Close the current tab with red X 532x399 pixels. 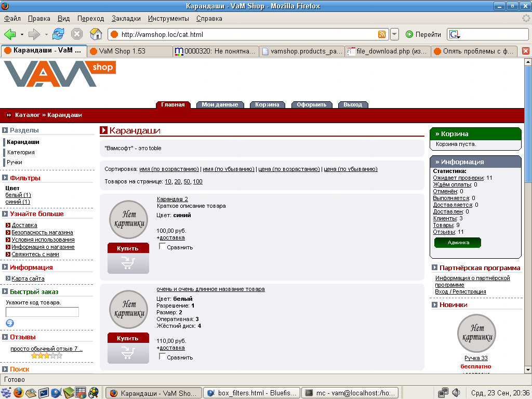tap(525, 51)
